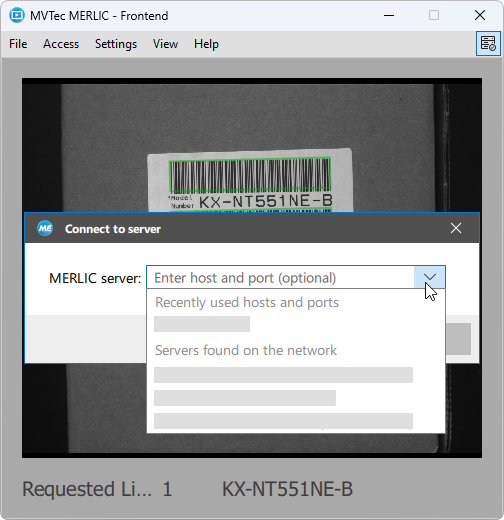Click the MERLIC Frontend app icon in title bar

pyautogui.click(x=17, y=15)
